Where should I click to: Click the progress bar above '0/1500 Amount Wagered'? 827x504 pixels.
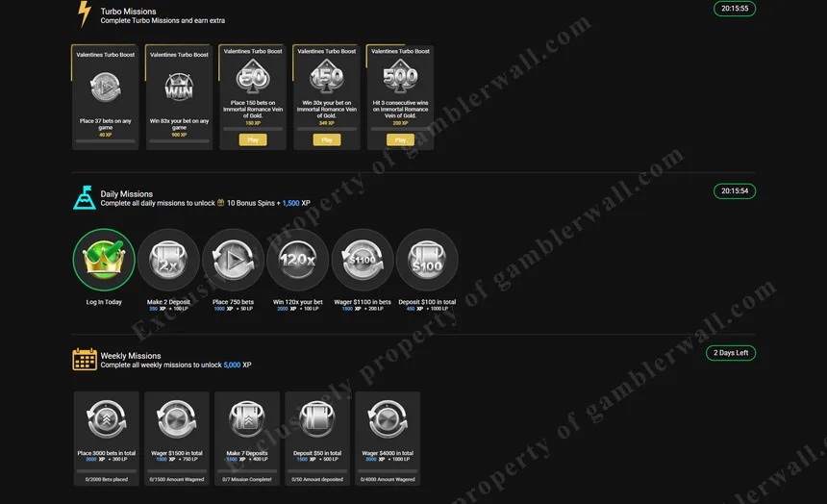pos(177,471)
